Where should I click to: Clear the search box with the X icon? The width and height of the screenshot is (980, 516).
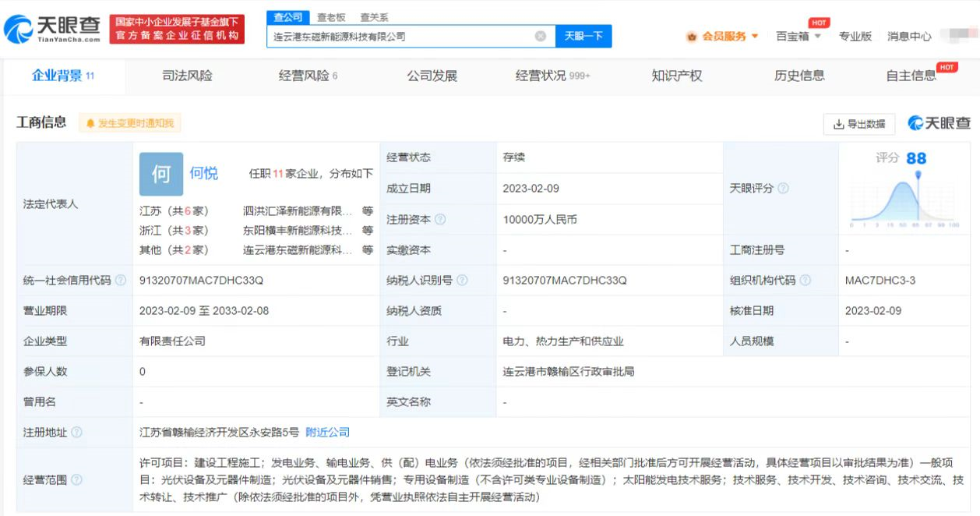click(x=541, y=36)
